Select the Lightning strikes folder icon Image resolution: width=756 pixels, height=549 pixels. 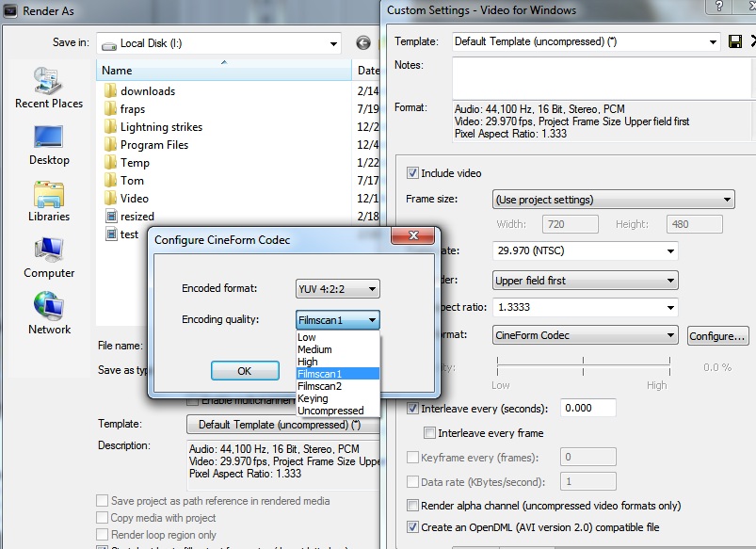tap(111, 126)
